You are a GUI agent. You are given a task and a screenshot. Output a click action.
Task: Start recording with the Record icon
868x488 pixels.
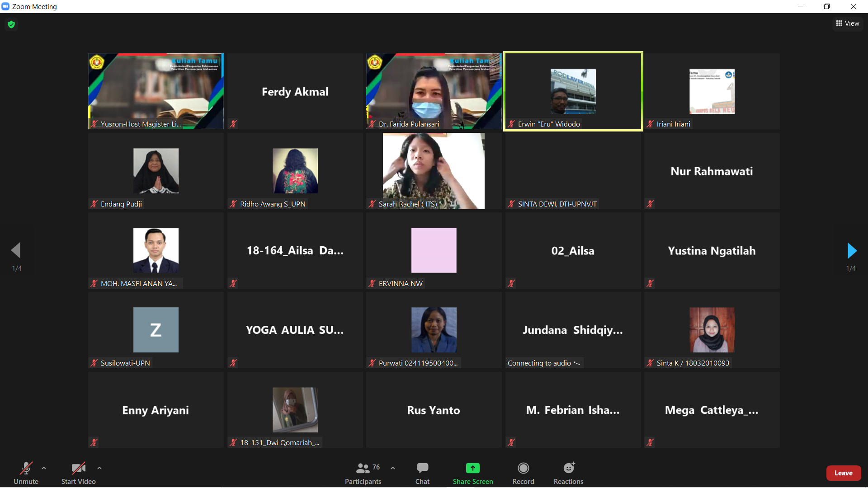pos(523,468)
